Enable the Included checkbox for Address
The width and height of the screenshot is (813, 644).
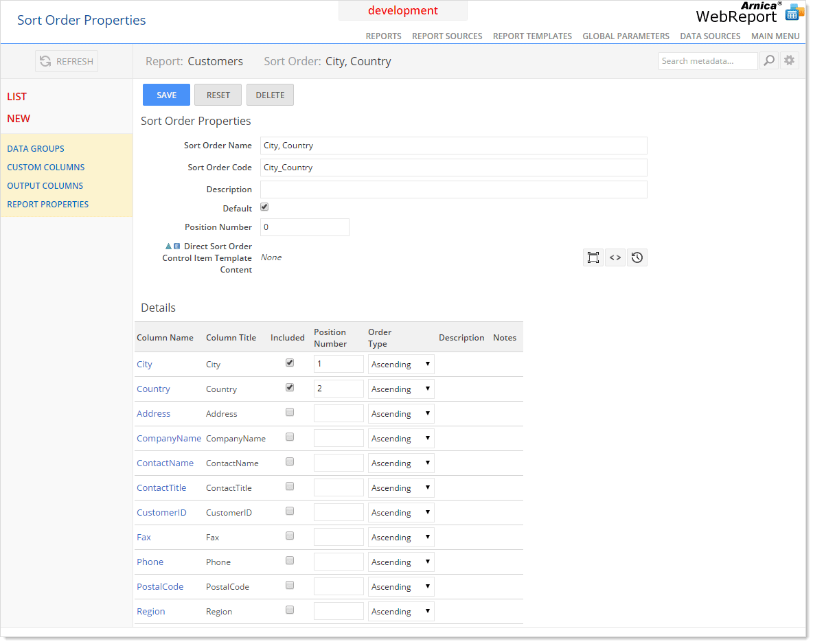coord(290,413)
